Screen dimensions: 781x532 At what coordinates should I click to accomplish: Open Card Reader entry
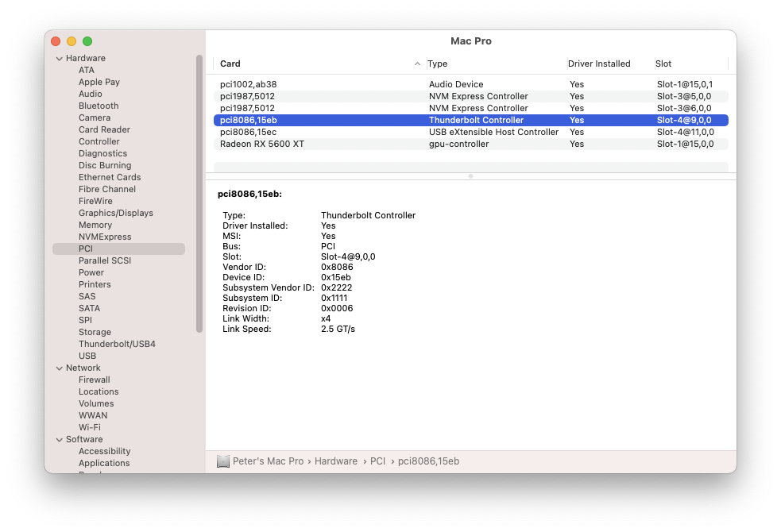tap(104, 130)
